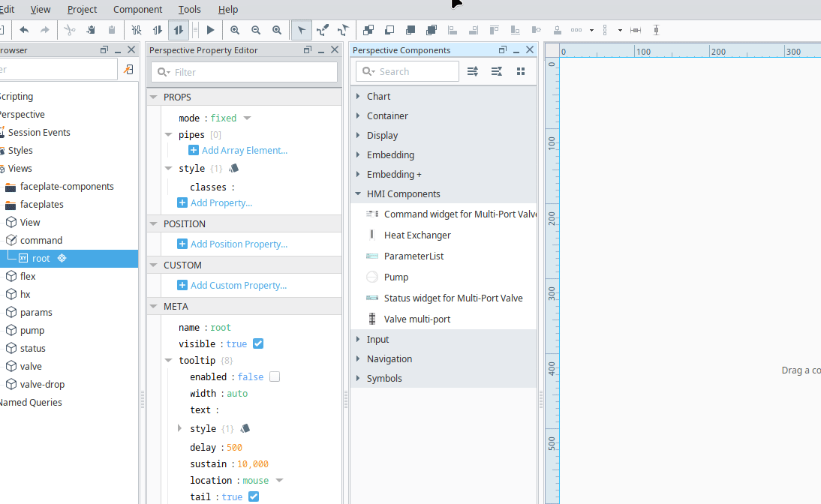Expand the tooltip style property

(179, 428)
